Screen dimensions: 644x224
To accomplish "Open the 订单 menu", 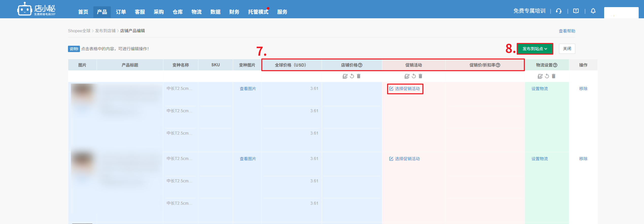I will point(121,12).
